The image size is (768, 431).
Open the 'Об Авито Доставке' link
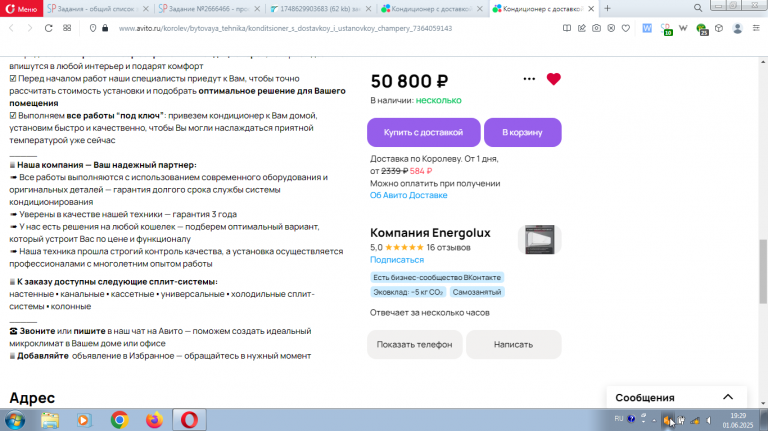point(408,195)
